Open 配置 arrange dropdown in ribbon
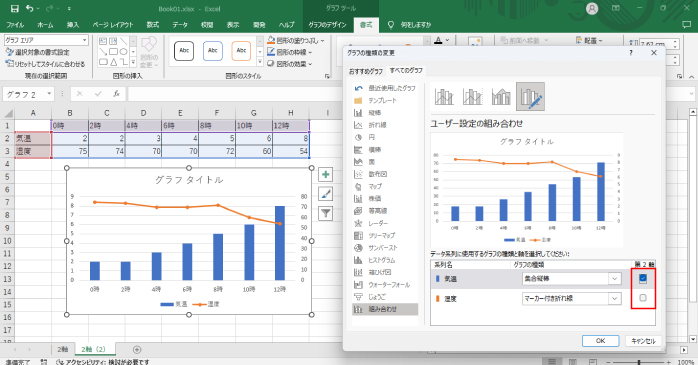698x365 pixels. coord(589,41)
